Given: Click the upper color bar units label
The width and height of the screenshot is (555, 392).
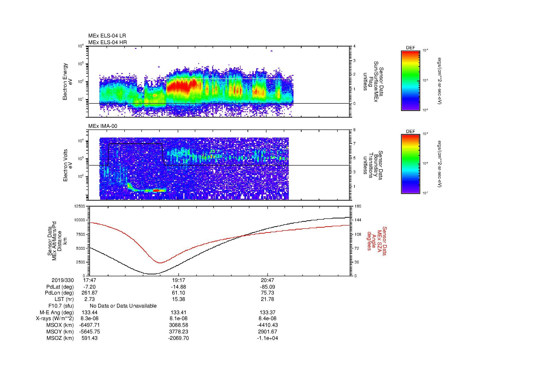Looking at the screenshot, I should (x=440, y=81).
